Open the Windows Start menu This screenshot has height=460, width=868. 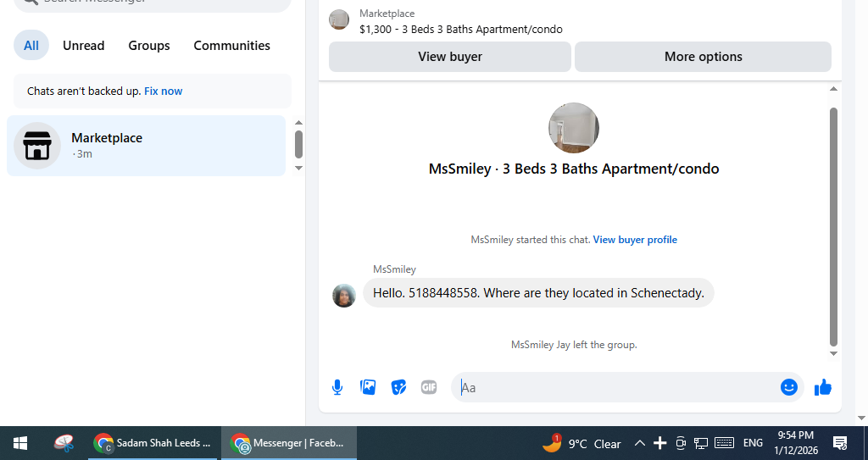pos(20,443)
